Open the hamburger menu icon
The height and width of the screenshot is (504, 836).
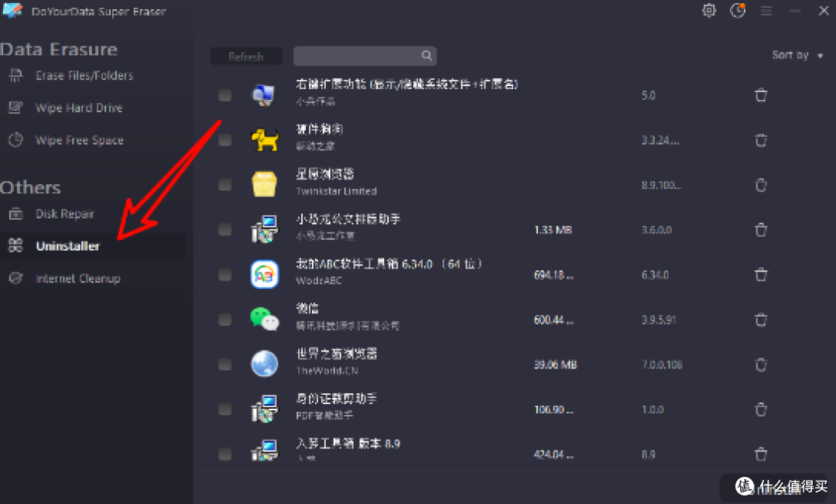tap(766, 11)
